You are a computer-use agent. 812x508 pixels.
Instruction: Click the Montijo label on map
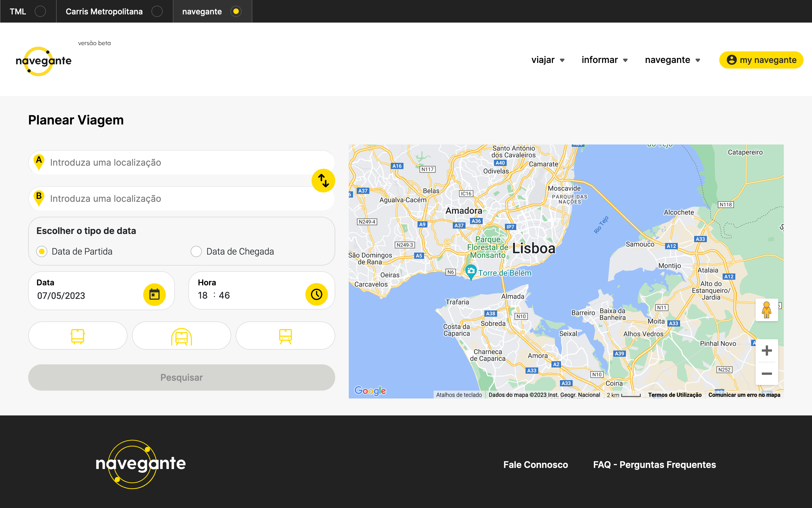tap(669, 266)
